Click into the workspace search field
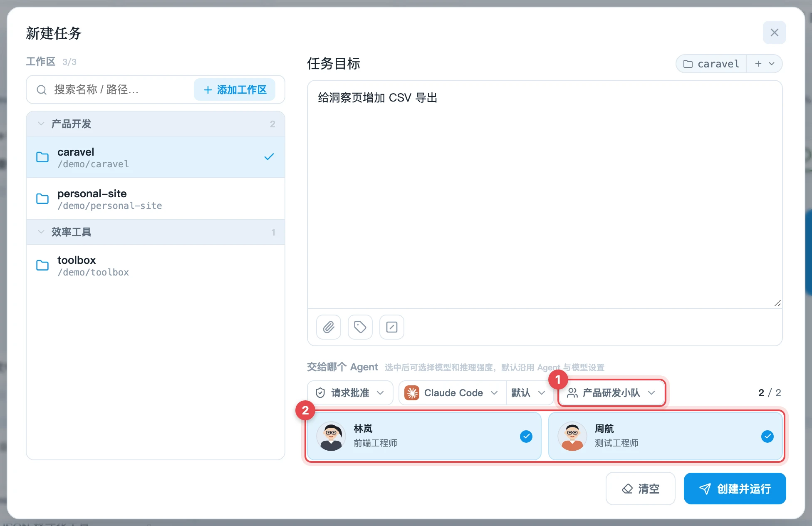 (x=121, y=89)
